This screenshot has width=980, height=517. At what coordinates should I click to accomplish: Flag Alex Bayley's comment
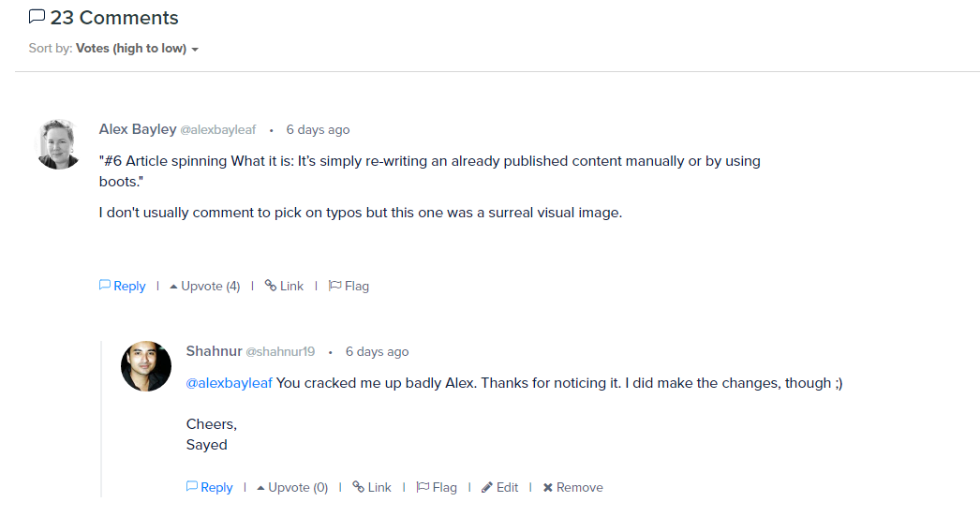click(349, 287)
